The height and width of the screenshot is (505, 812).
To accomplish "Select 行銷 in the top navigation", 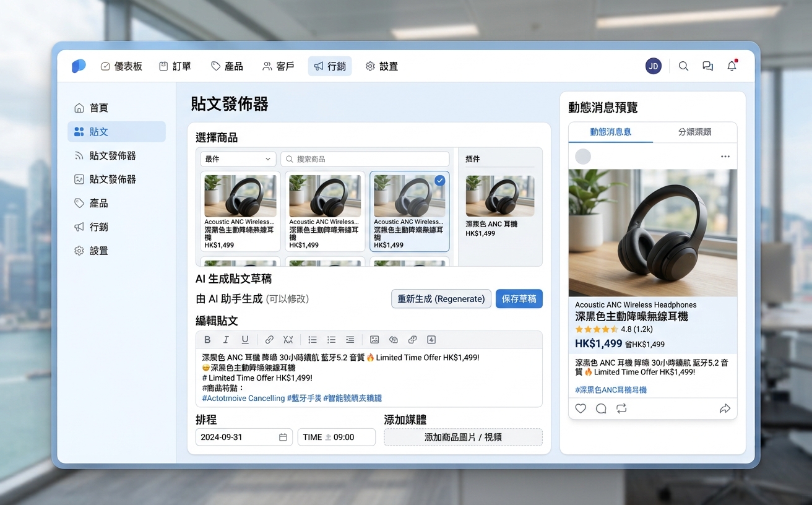I will 330,66.
